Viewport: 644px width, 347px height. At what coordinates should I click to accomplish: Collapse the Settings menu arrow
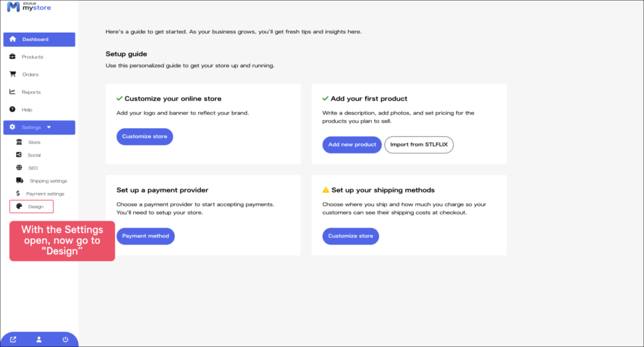pos(49,128)
